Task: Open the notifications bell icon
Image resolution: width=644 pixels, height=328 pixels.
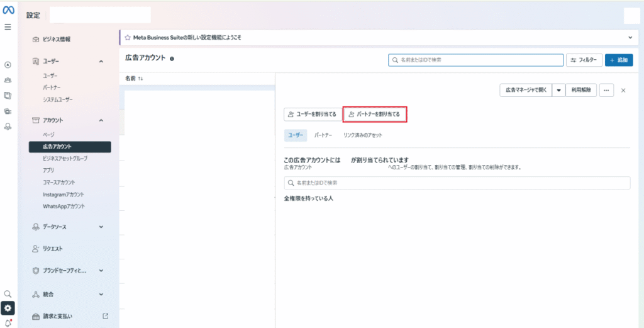Action: point(8,322)
